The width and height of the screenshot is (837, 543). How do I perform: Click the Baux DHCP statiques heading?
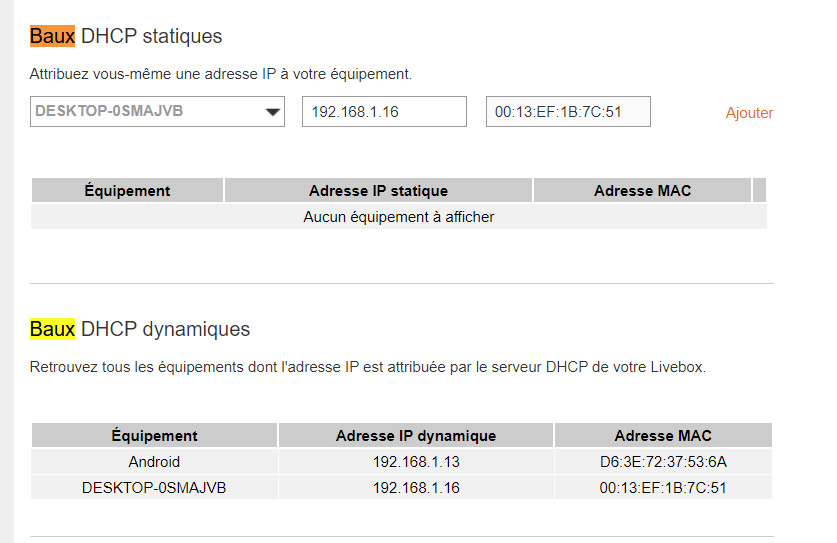[x=126, y=36]
